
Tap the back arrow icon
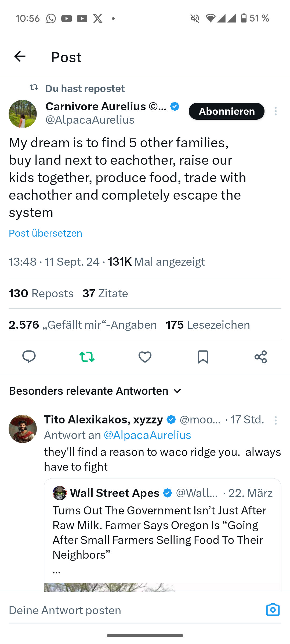click(20, 57)
